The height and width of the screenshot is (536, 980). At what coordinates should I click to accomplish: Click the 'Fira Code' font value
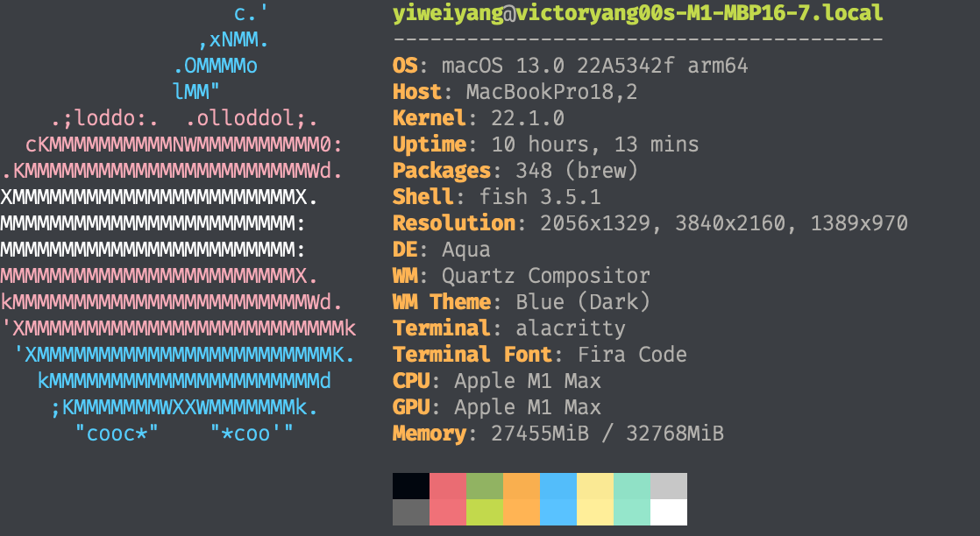point(632,354)
